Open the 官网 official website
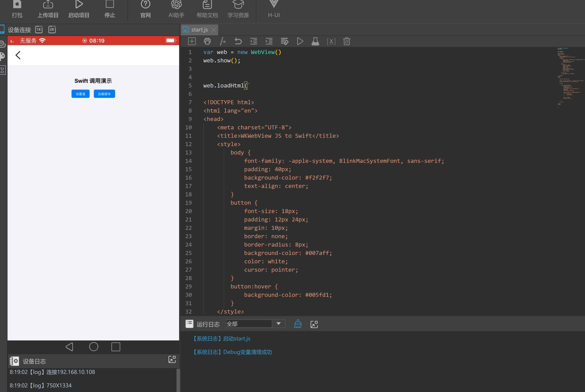Image resolution: width=585 pixels, height=392 pixels. 145,9
